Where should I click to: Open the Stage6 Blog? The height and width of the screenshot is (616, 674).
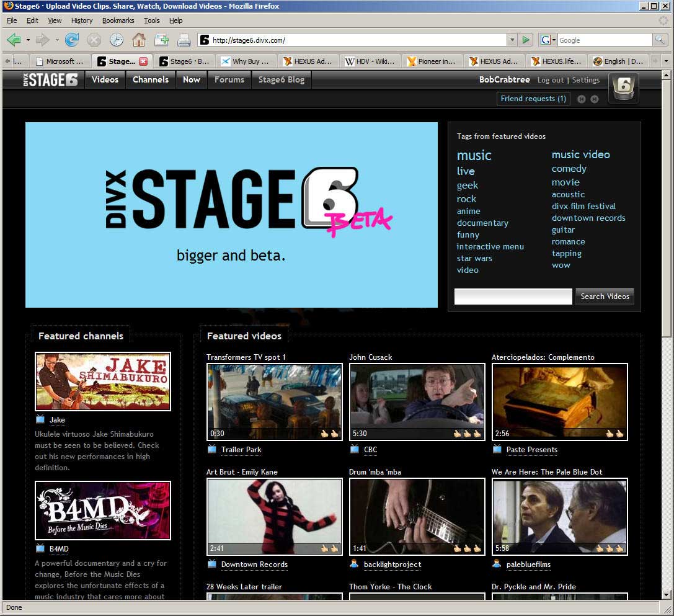pos(282,79)
